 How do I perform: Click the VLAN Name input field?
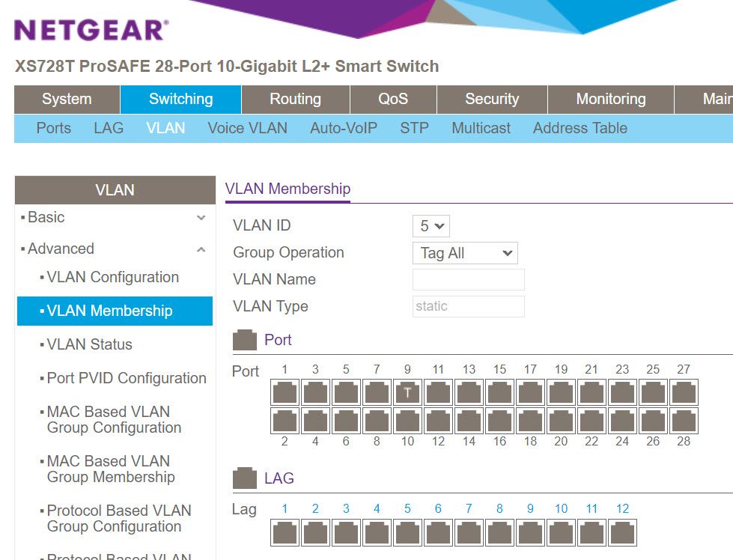pos(468,279)
